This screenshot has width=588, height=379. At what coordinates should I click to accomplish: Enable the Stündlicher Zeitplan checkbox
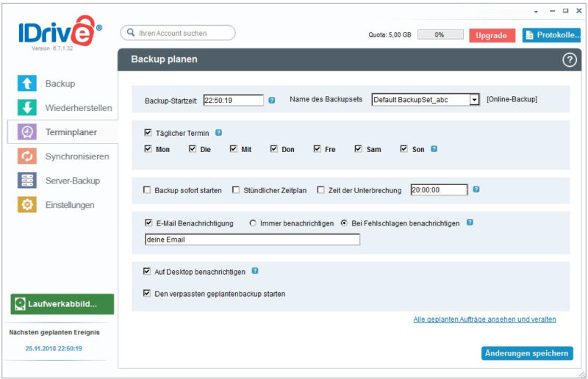pos(236,190)
